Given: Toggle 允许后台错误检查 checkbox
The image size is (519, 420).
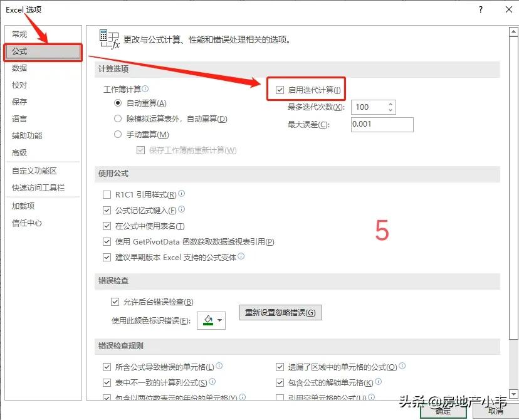Looking at the screenshot, I should click(115, 302).
